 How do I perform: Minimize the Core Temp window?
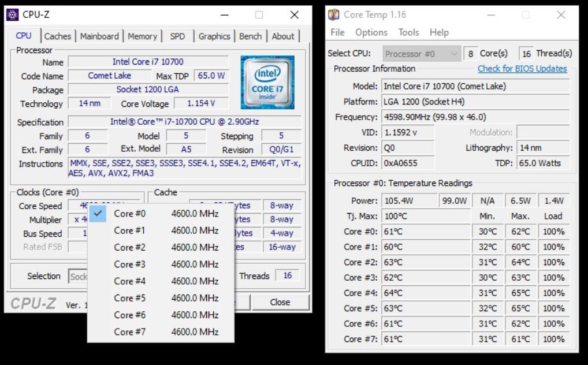tap(491, 15)
